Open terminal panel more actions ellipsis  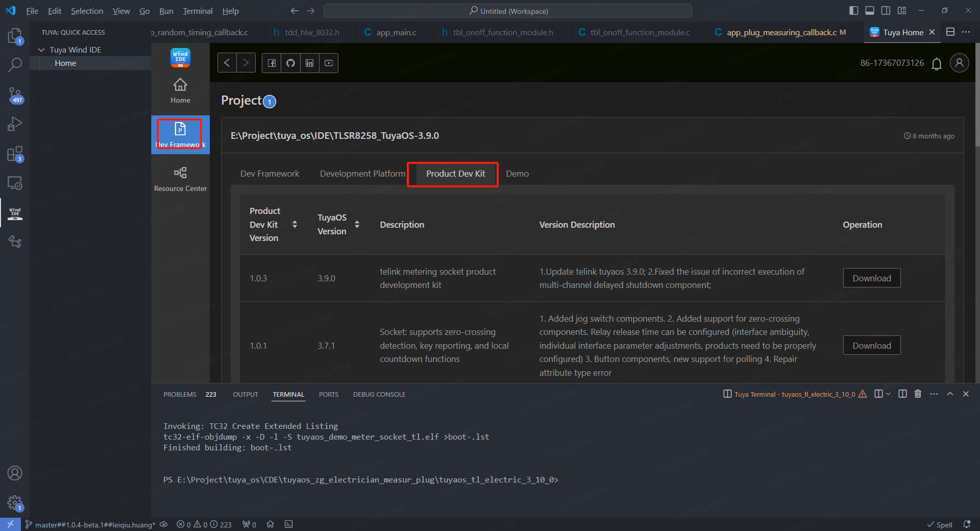pyautogui.click(x=934, y=394)
